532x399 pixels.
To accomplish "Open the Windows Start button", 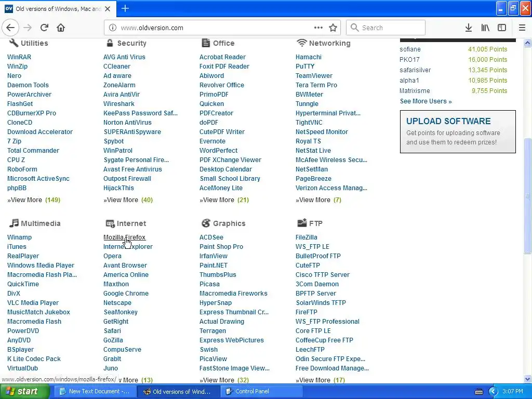I will (x=25, y=392).
